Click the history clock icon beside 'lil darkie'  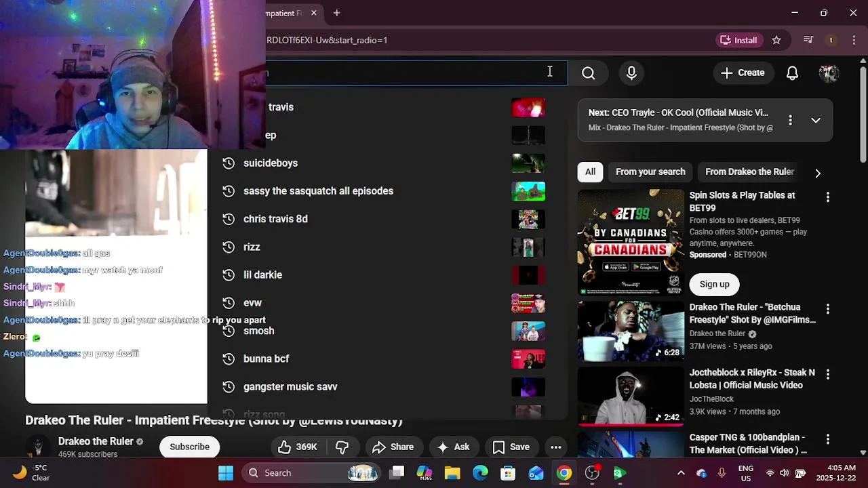pyautogui.click(x=229, y=275)
